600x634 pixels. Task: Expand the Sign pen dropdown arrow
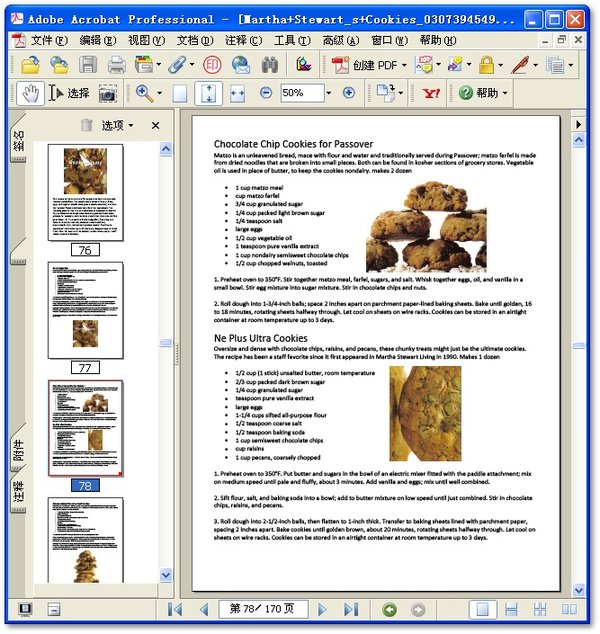tap(536, 65)
